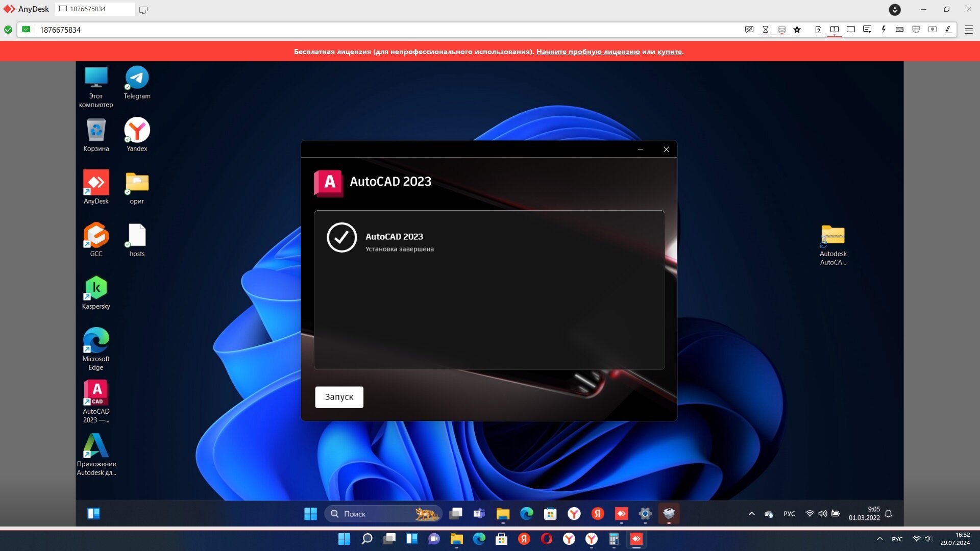The height and width of the screenshot is (551, 980).
Task: Click the lightning Actions icon in AnyDesk
Action: click(884, 30)
